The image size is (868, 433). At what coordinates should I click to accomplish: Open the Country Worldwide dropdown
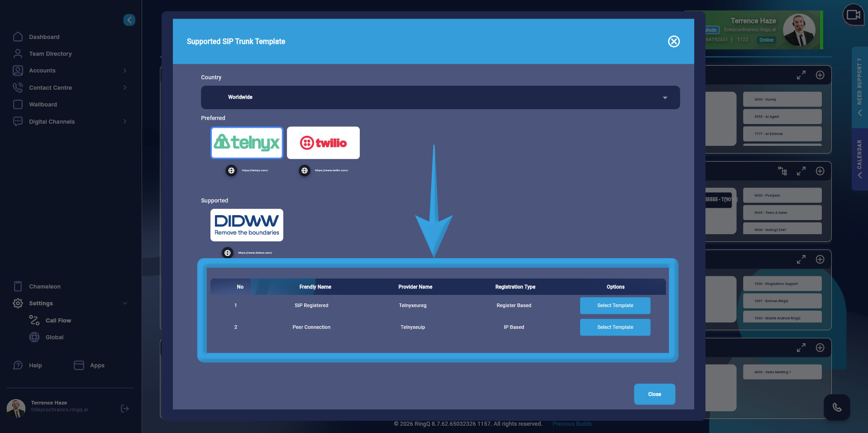[x=440, y=97]
